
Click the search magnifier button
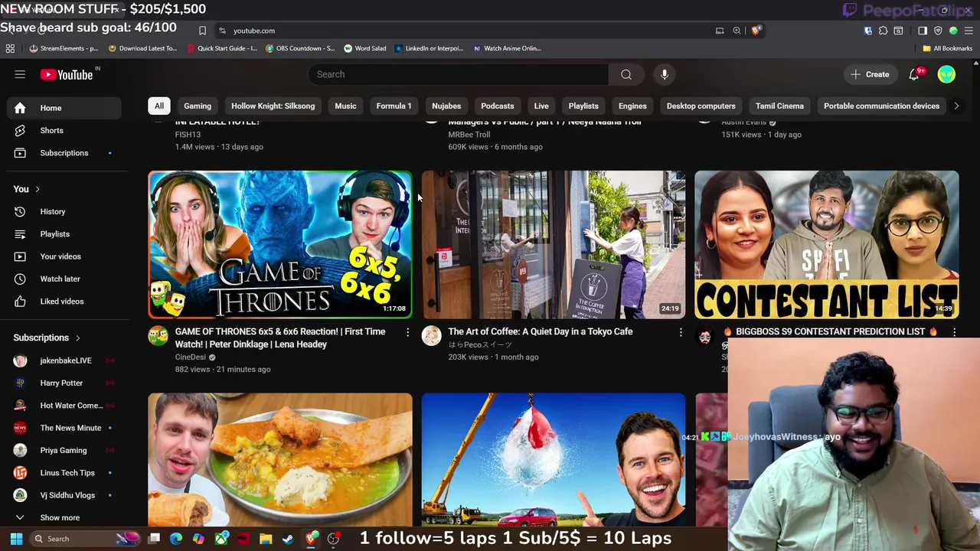626,74
